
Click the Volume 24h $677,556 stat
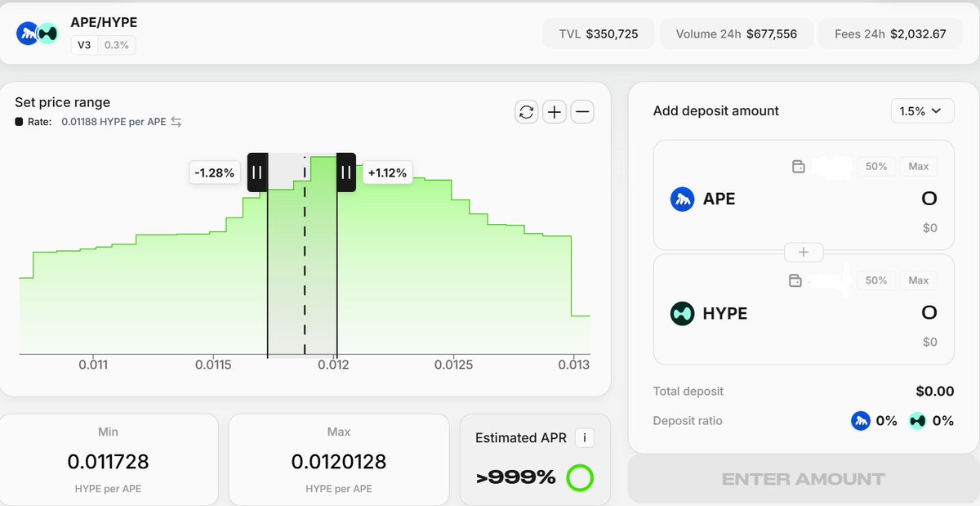coord(737,34)
